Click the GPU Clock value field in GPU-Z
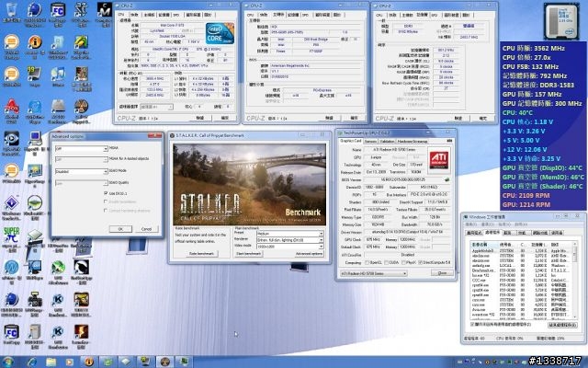The height and width of the screenshot is (368, 588). click(x=373, y=239)
